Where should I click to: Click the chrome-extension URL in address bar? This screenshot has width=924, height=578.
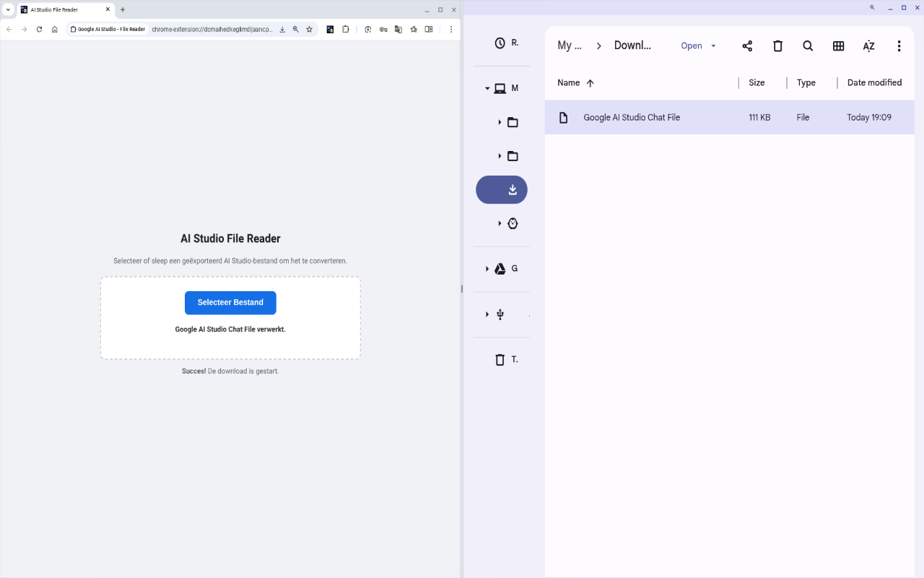pos(212,30)
